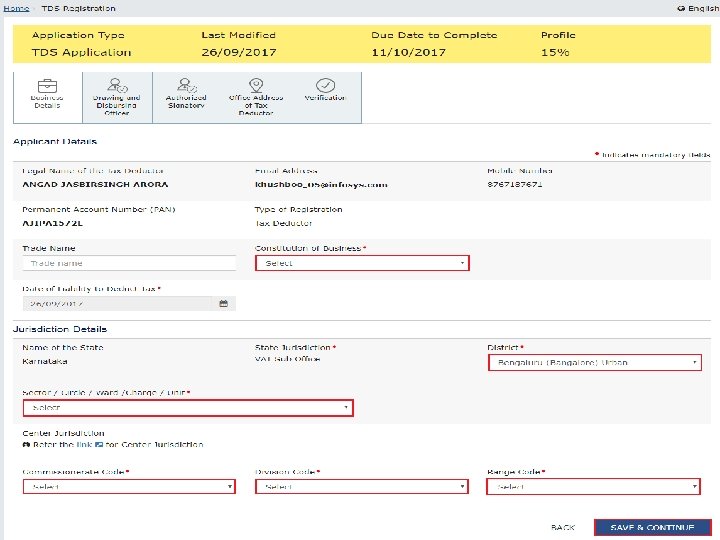
Task: Click the Home breadcrumb link
Action: pyautogui.click(x=16, y=8)
